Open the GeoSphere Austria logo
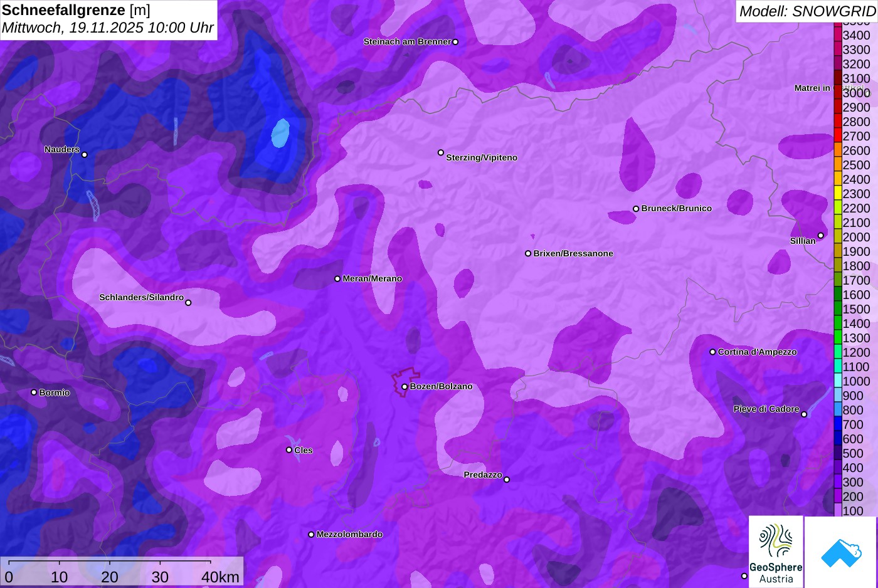The height and width of the screenshot is (588, 878). click(776, 552)
